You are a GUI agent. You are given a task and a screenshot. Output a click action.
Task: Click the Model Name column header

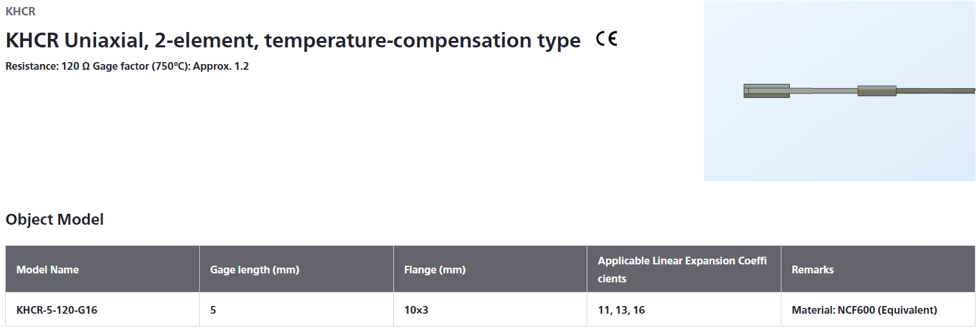102,270
